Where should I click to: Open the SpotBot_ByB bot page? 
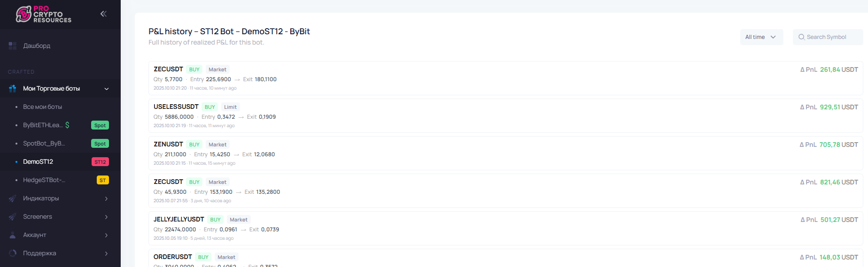click(44, 144)
